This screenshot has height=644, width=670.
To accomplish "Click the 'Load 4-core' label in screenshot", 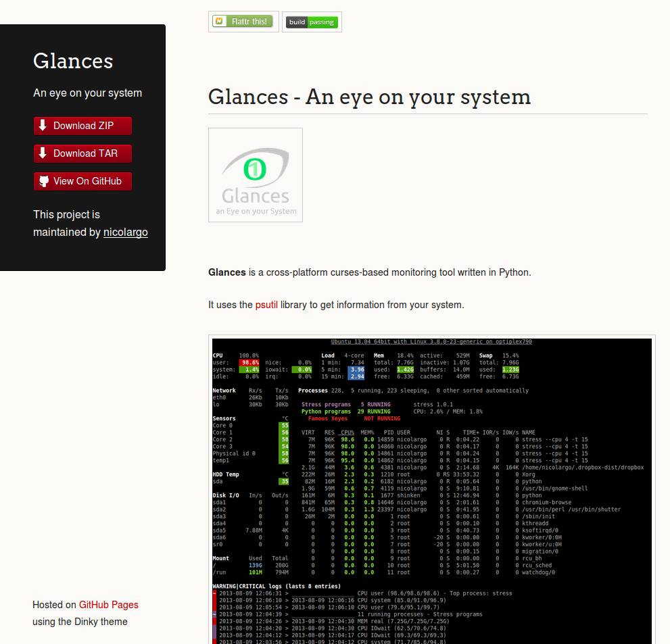I will 343,355.
